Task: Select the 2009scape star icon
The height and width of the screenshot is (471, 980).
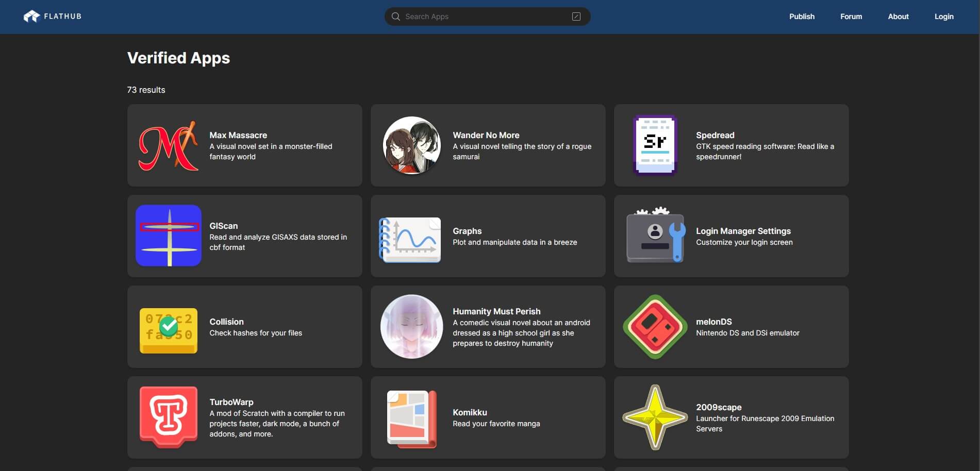Action: pos(654,417)
